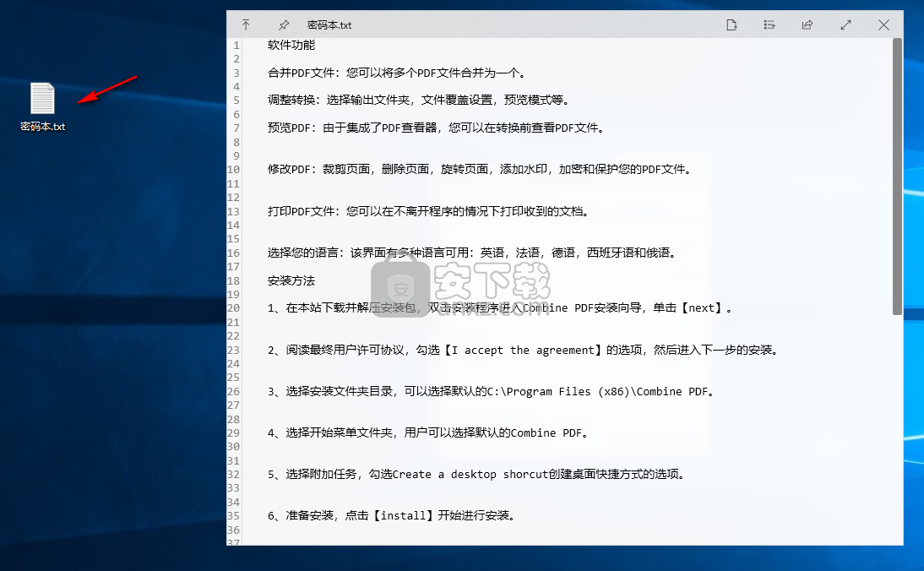Screen dimensions: 924x571
Task: Click the line starting with 调整转换
Action: tap(420, 101)
